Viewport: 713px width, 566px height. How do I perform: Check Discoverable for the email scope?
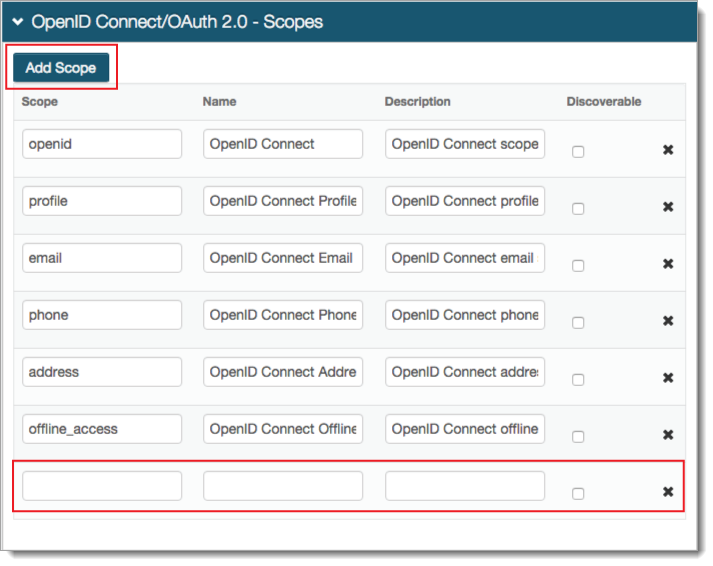tap(578, 266)
